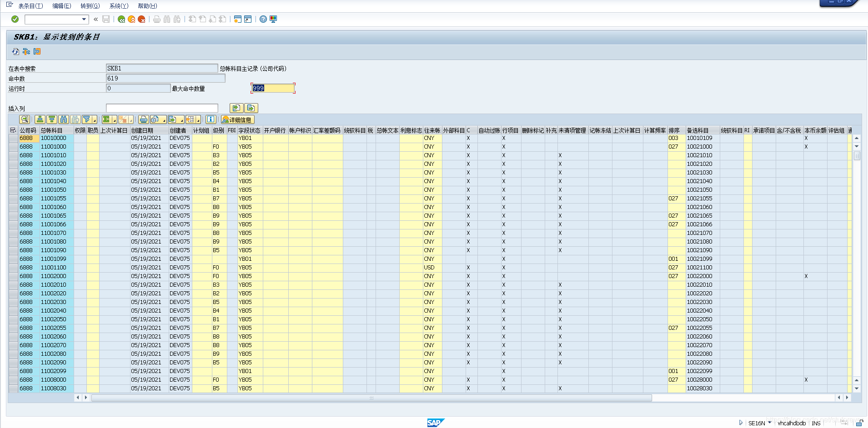Click the vertical scrollbar down arrow

(x=857, y=388)
